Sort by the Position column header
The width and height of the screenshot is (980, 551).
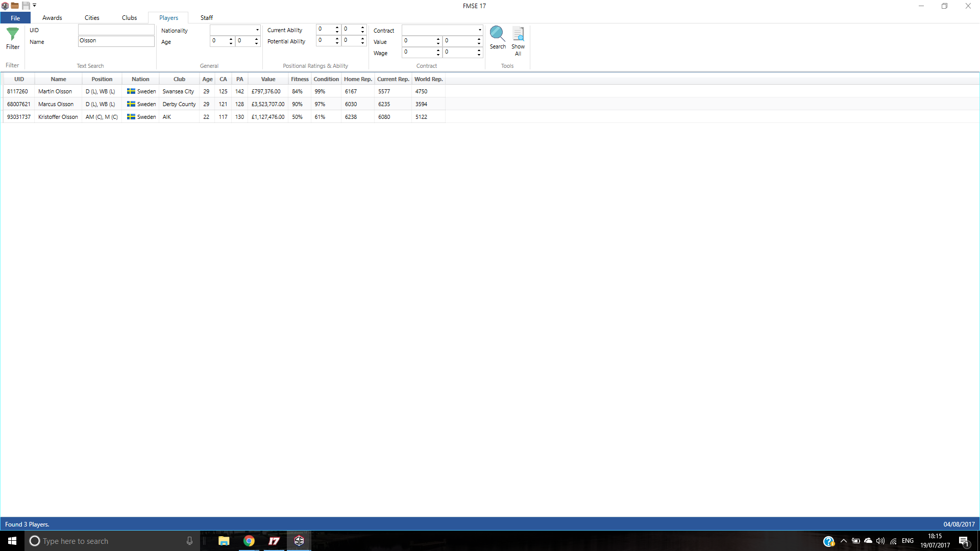(x=102, y=79)
